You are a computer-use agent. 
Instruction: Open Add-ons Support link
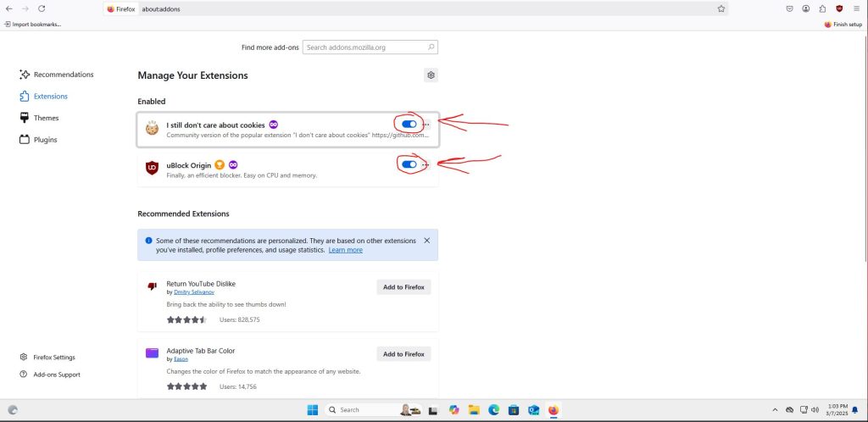click(50, 375)
